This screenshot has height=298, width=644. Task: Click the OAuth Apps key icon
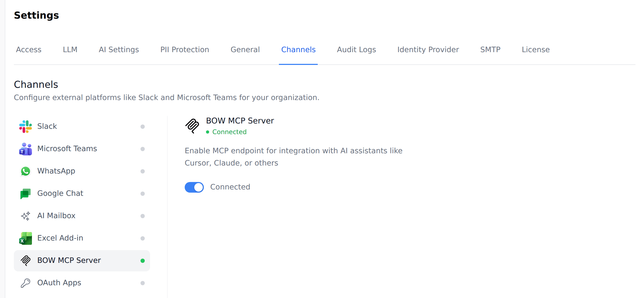pyautogui.click(x=26, y=283)
